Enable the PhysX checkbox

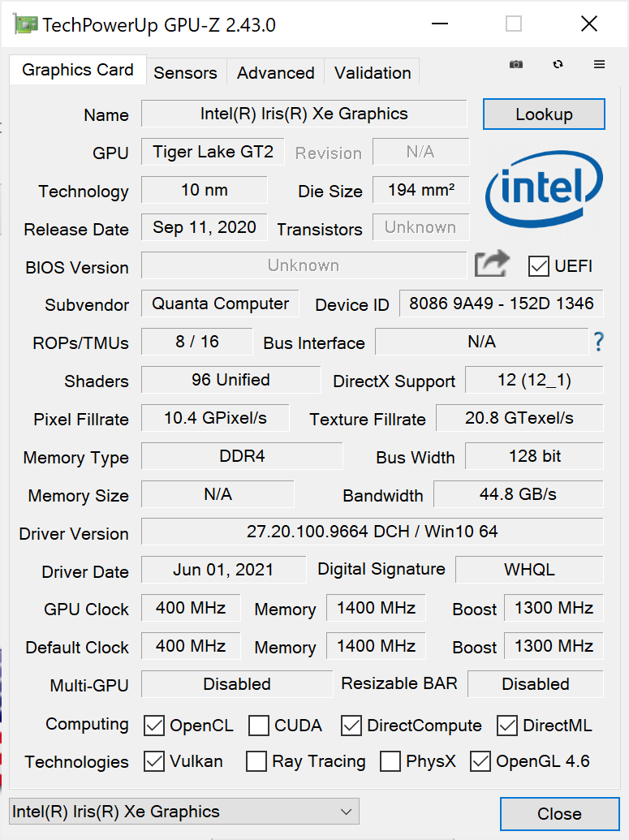coord(390,761)
